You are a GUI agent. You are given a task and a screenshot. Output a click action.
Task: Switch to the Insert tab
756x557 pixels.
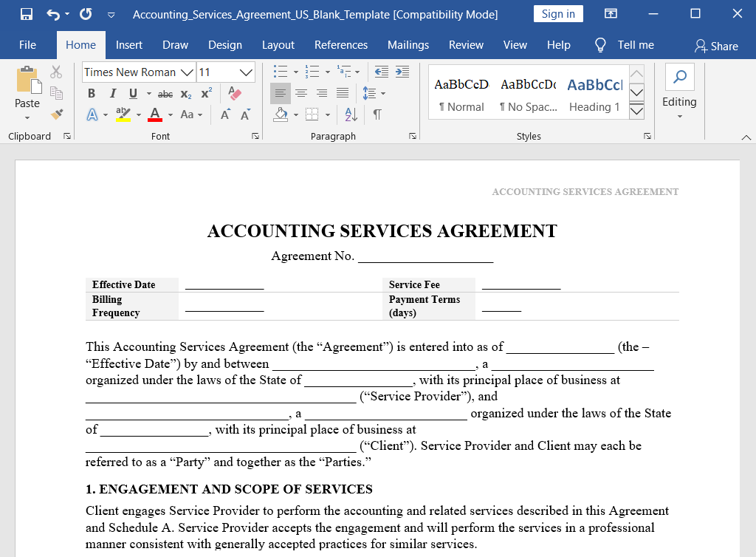click(x=128, y=45)
